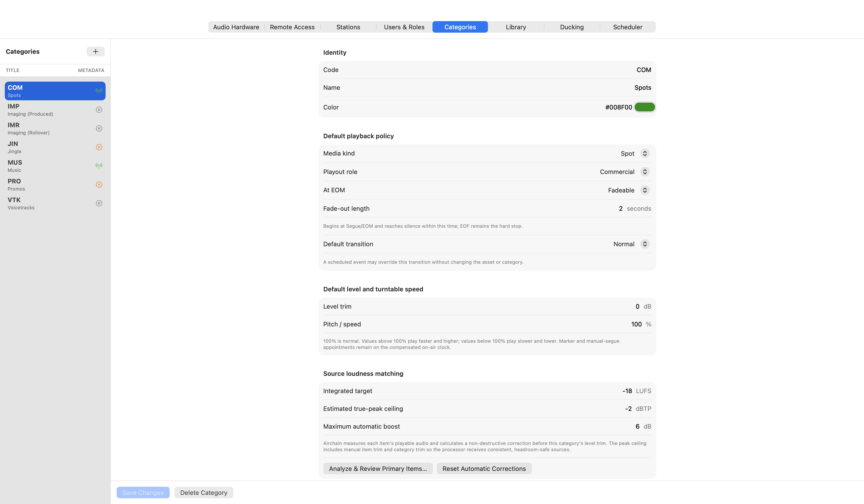This screenshot has height=504, width=864.
Task: Select the IMP Imaging (Produced) category
Action: [x=55, y=110]
